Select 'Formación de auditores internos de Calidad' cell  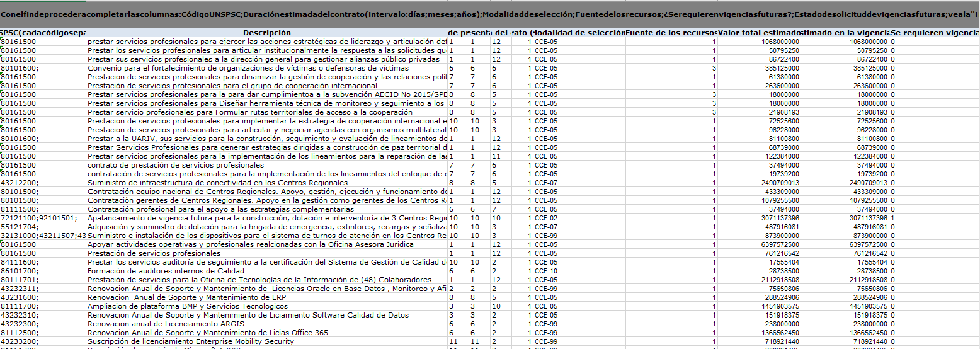267,270
